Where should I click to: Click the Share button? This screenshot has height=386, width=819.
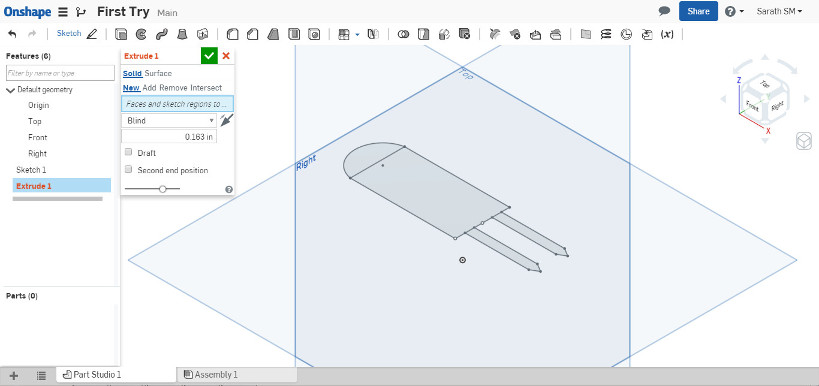tap(698, 11)
